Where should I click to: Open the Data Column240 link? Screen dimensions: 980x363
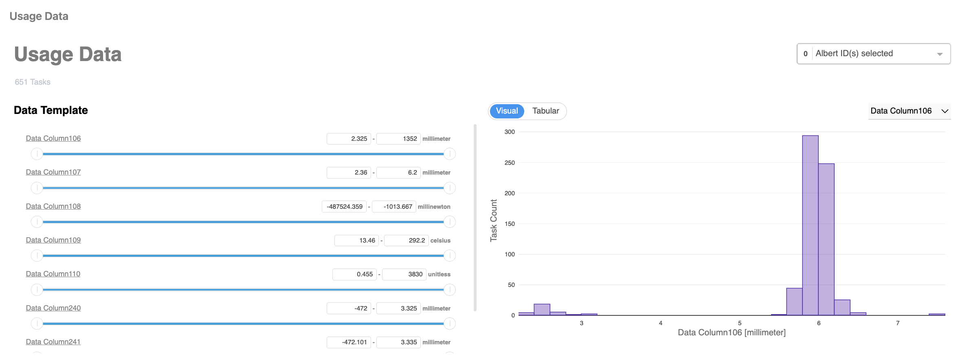coord(53,308)
